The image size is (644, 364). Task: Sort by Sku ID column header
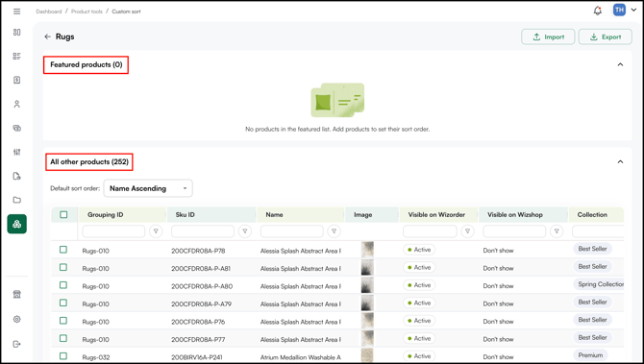coord(186,214)
